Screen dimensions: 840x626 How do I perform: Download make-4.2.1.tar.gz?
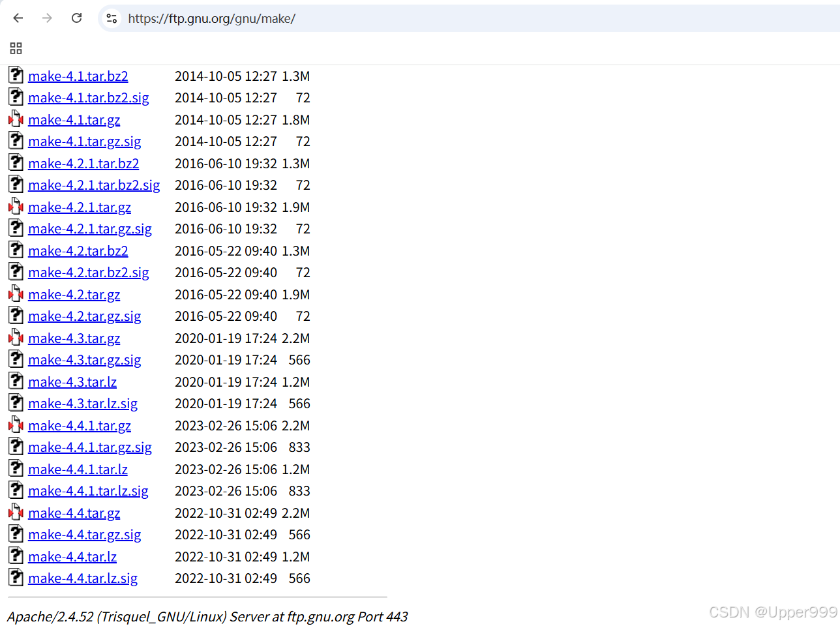[x=80, y=207]
